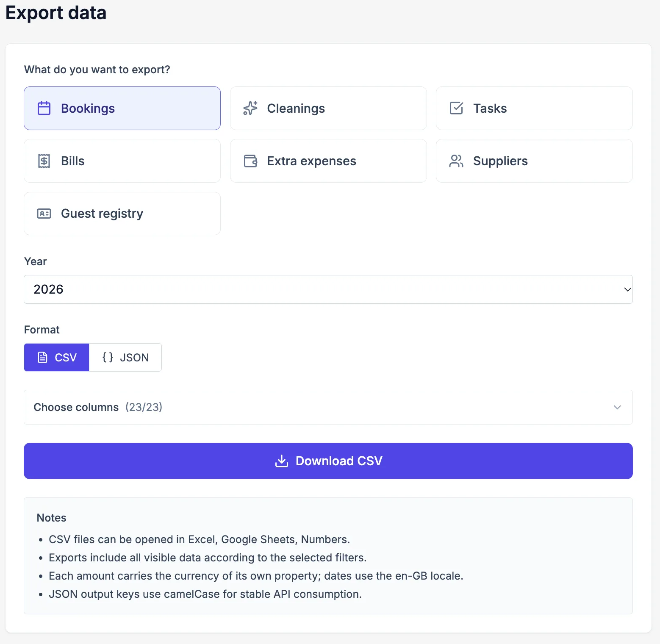Click the ID card icon on Guest registry
The width and height of the screenshot is (660, 644).
click(x=44, y=214)
